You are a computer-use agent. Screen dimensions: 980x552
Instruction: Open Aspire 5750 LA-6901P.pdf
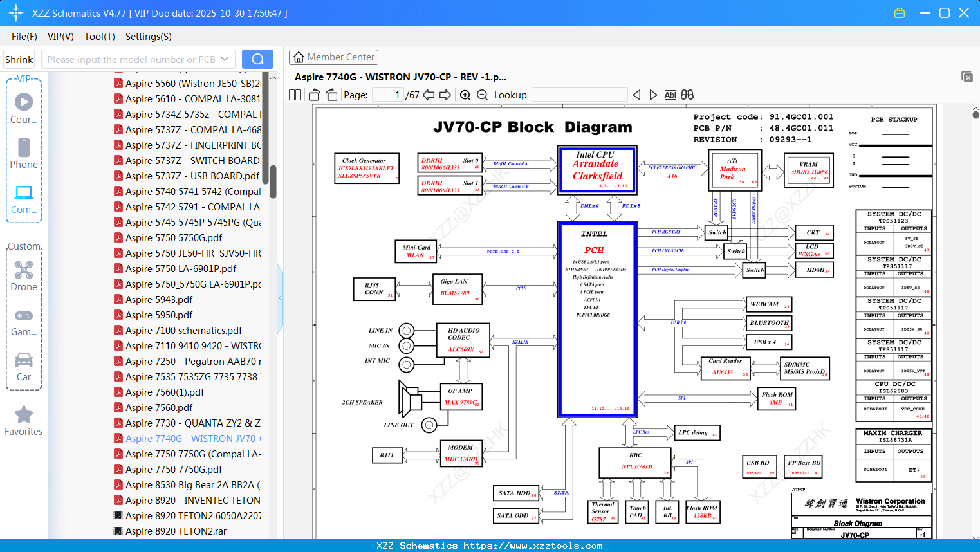[x=181, y=268]
